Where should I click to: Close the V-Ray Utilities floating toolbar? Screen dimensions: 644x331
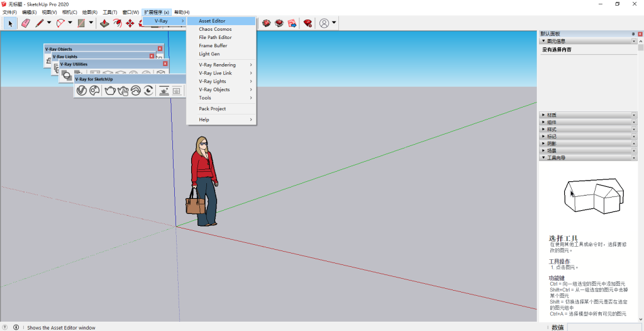coord(165,64)
